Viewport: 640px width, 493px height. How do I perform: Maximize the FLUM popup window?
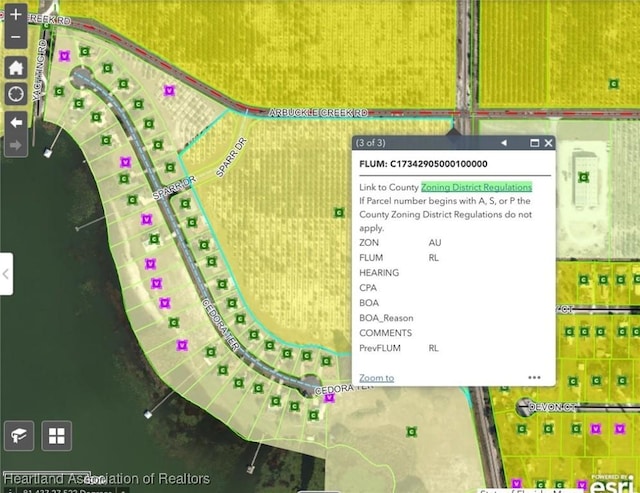(x=534, y=143)
